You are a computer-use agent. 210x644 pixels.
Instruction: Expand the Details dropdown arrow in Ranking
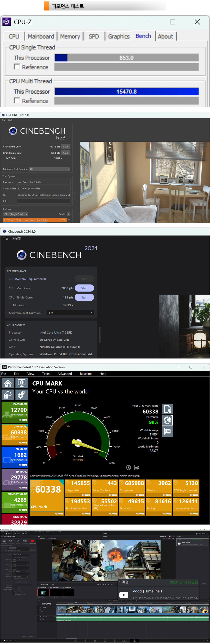click(69, 214)
